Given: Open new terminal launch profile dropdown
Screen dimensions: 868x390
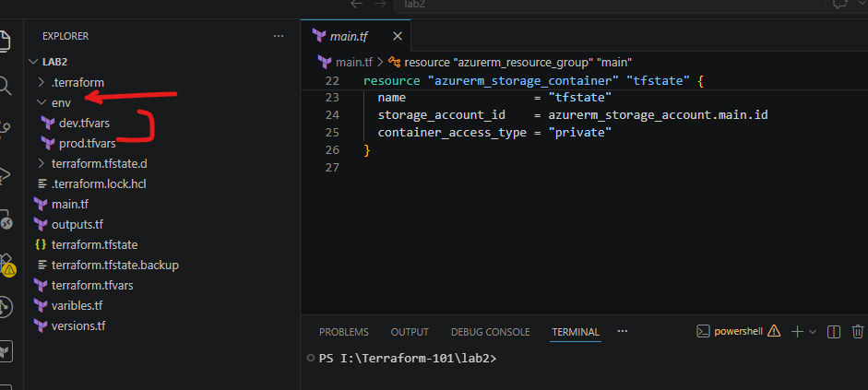Looking at the screenshot, I should coord(813,332).
